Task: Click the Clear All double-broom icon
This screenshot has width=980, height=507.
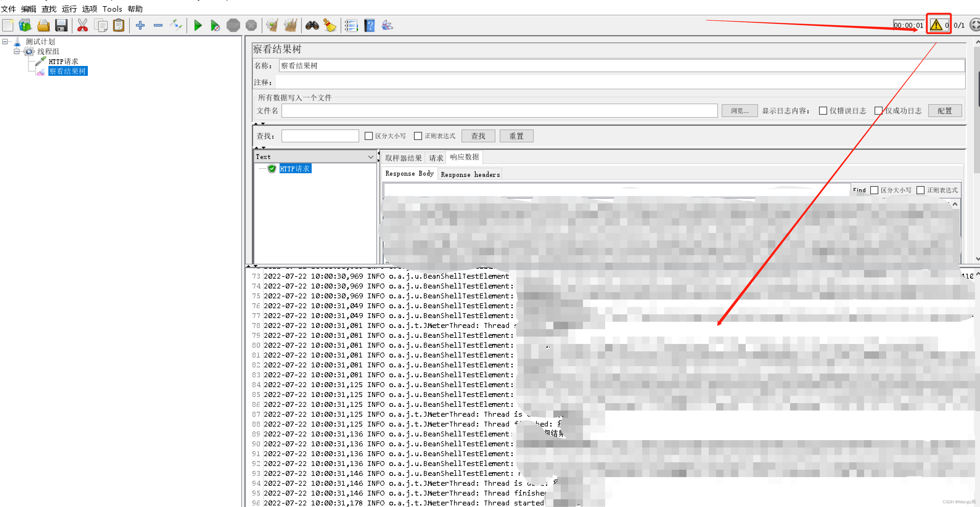Action: tap(291, 26)
